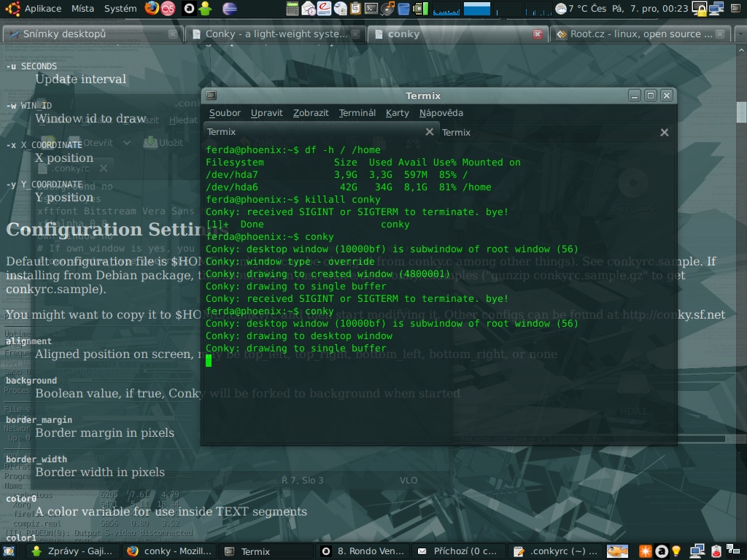This screenshot has height=560, width=747.
Task: Close the second Termix terminal tab
Action: (664, 133)
